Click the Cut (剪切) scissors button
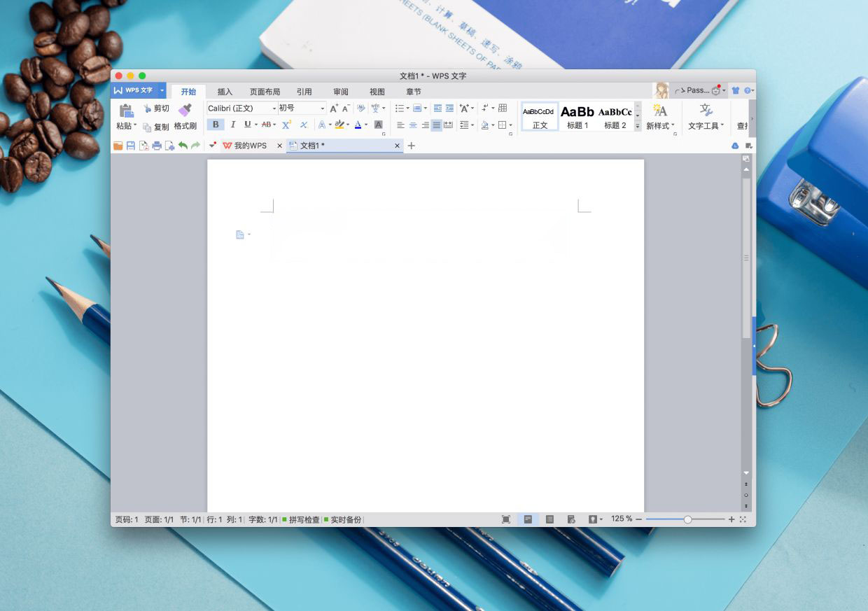Viewport: 868px width, 611px height. click(x=156, y=108)
